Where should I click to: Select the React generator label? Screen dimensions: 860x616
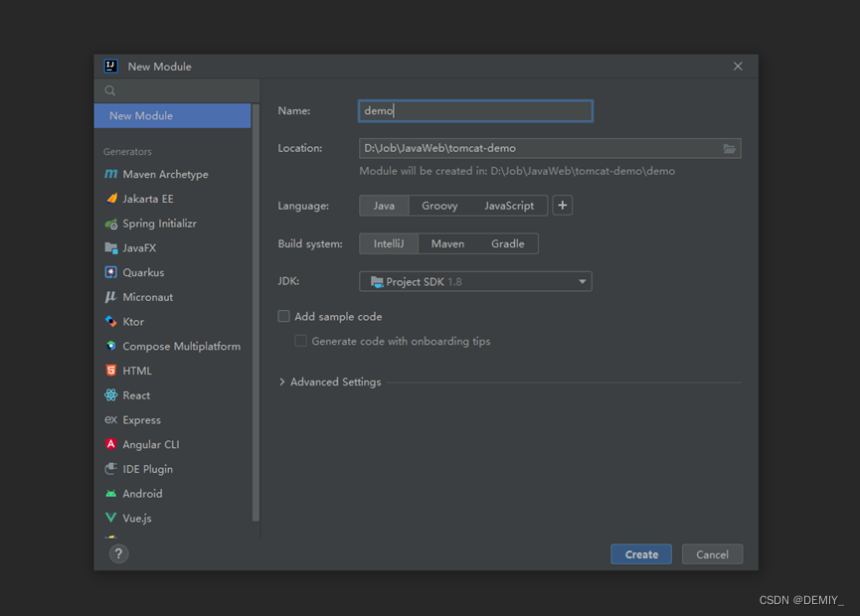pyautogui.click(x=136, y=395)
